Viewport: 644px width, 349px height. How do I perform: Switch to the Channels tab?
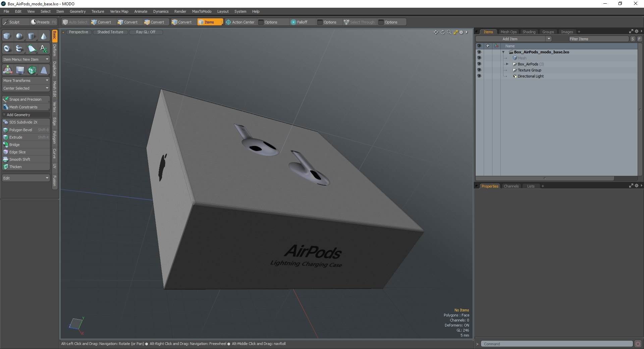[511, 186]
